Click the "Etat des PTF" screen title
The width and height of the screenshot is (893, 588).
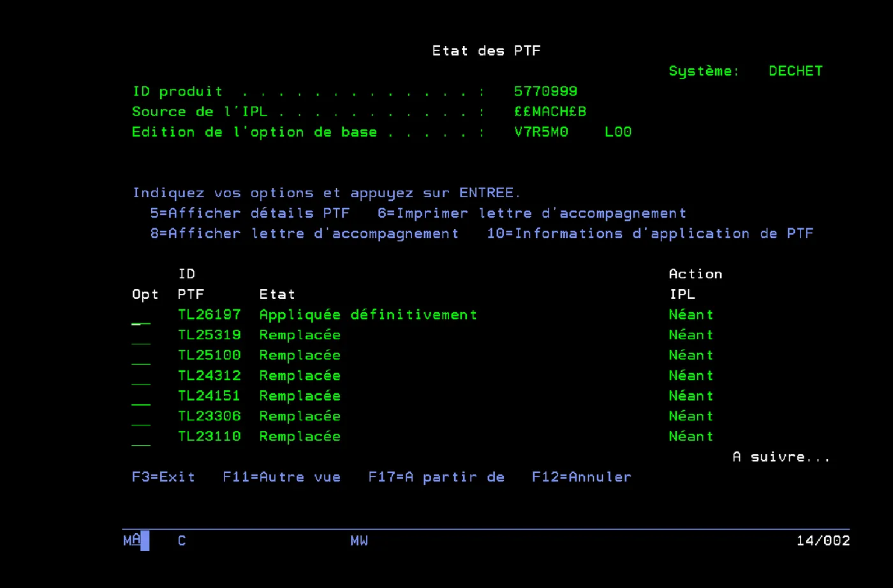pyautogui.click(x=487, y=51)
